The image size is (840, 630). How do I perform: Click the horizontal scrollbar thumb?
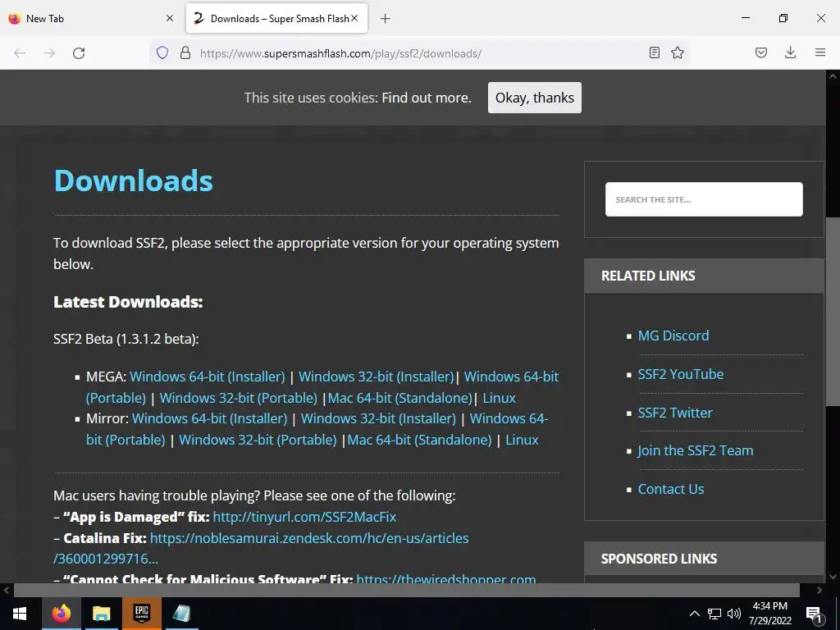406,590
